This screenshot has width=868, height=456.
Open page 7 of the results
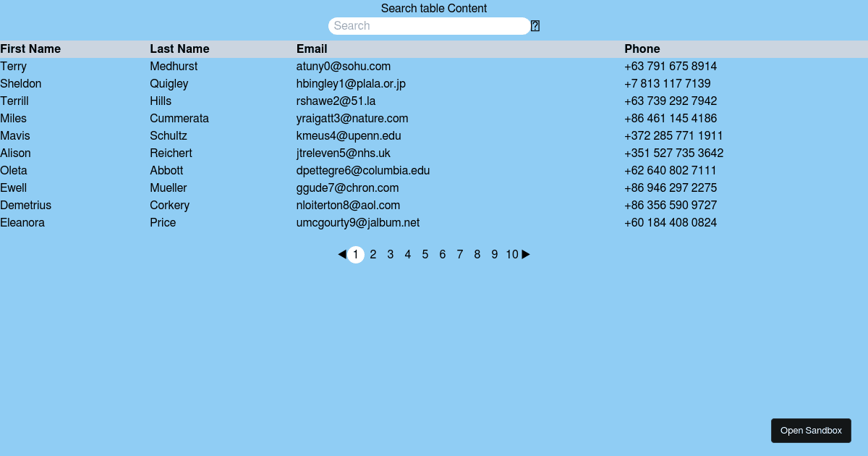tap(460, 255)
